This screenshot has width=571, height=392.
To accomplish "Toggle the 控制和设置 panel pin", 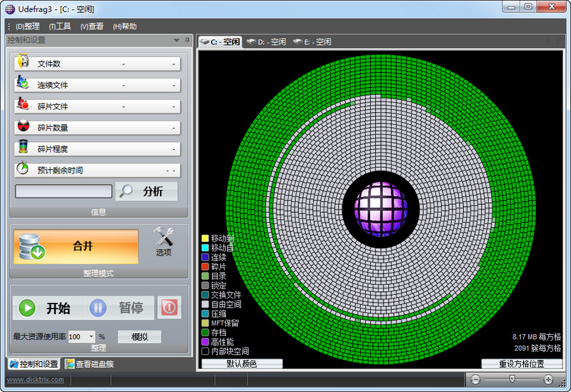I will (187, 41).
